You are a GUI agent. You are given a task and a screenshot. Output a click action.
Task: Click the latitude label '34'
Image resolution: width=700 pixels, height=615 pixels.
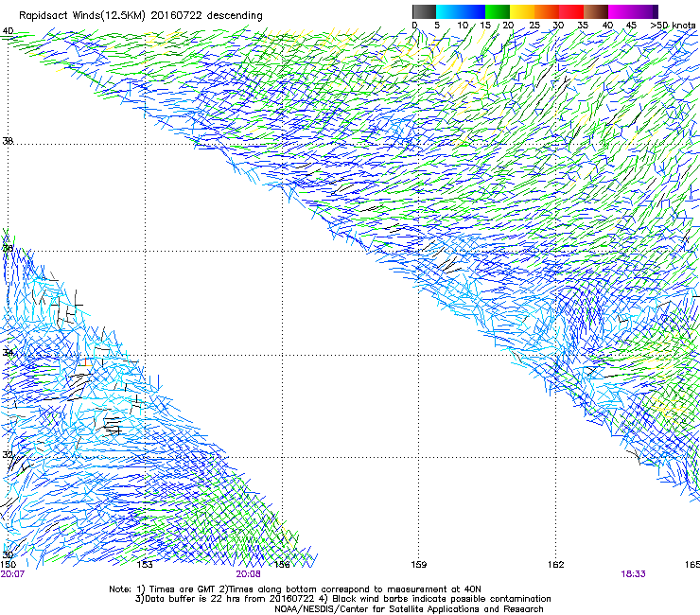click(8, 352)
